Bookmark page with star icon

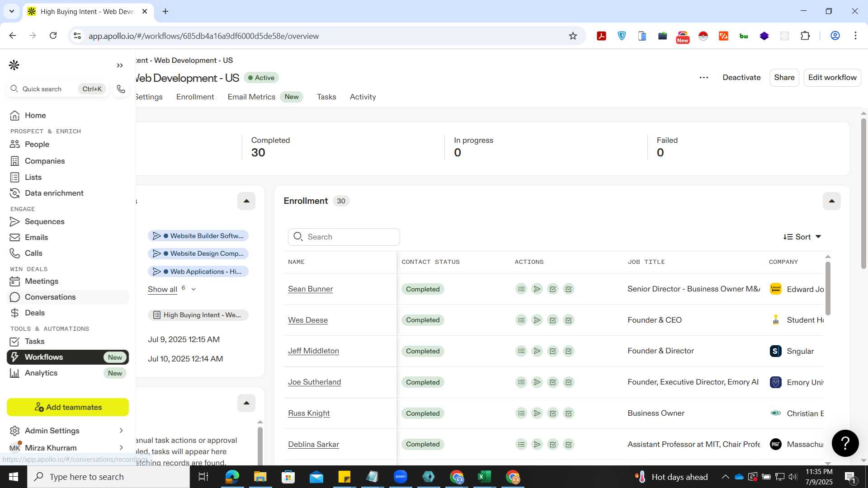click(573, 36)
